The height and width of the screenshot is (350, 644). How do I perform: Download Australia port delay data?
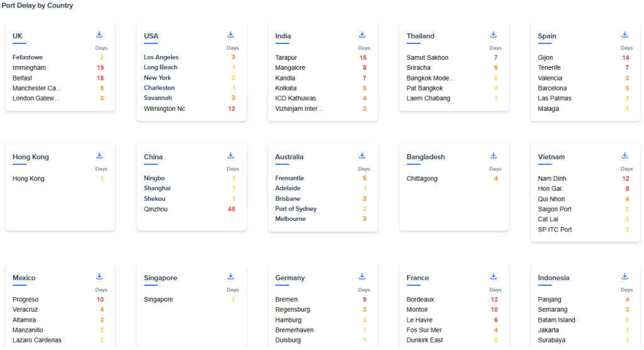(362, 155)
